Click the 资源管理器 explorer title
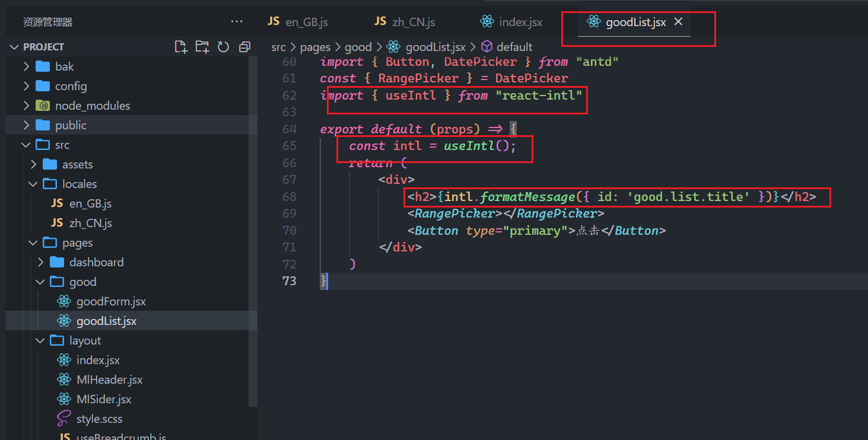Viewport: 868px width, 440px height. pos(47,22)
